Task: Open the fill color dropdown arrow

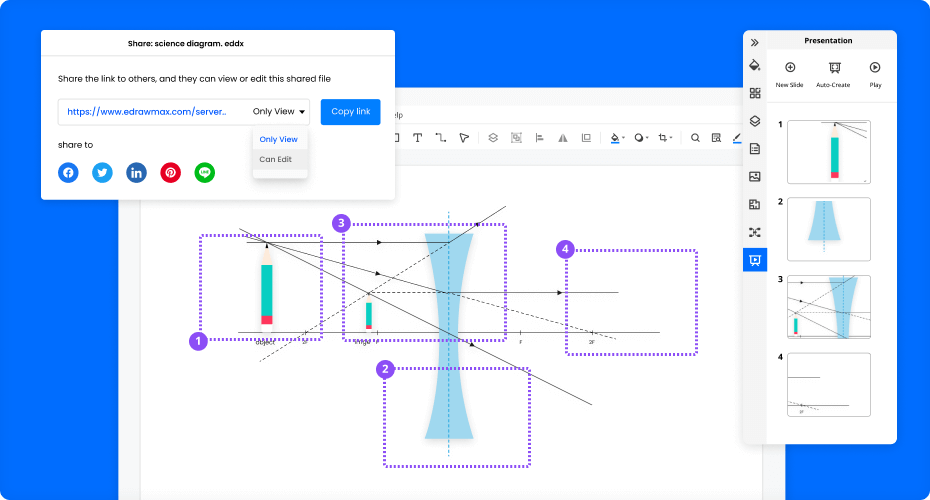Action: 623,138
